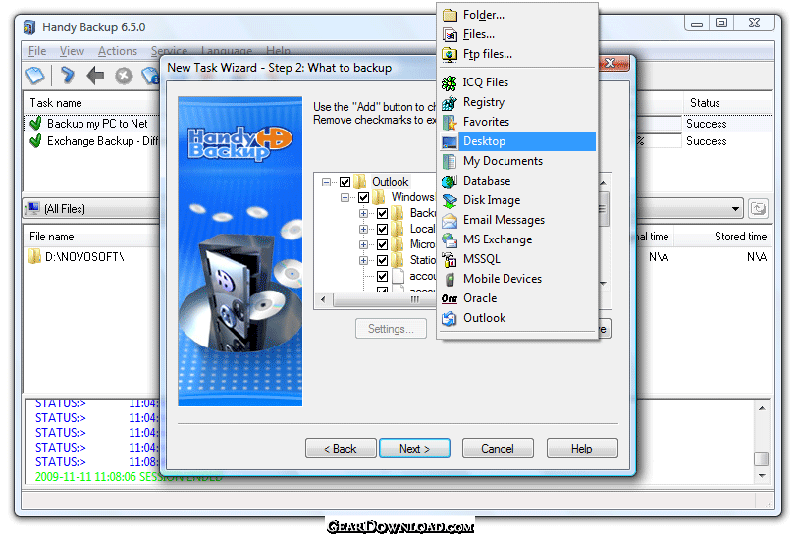The image size is (800, 535).
Task: Open the File menu
Action: point(37,51)
